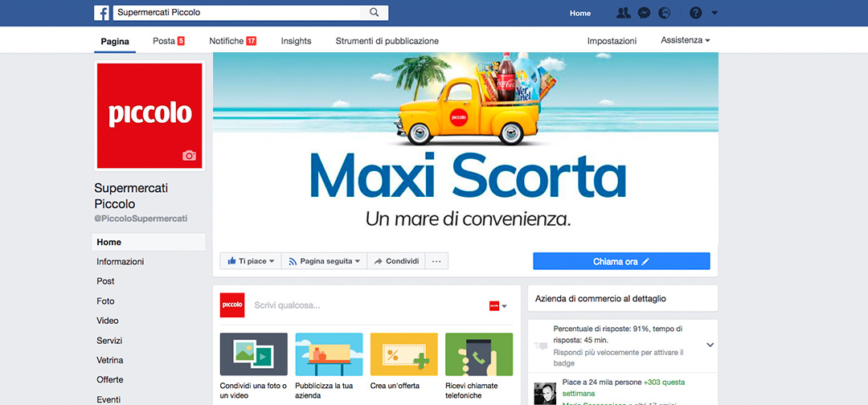
Task: Open the notifications globe icon
Action: click(665, 13)
